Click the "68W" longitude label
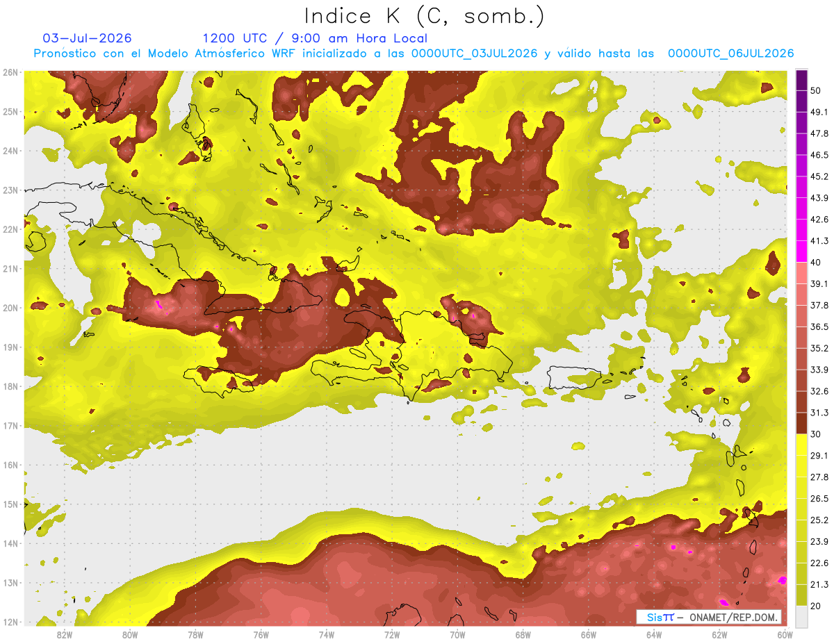The image size is (834, 644). click(523, 634)
